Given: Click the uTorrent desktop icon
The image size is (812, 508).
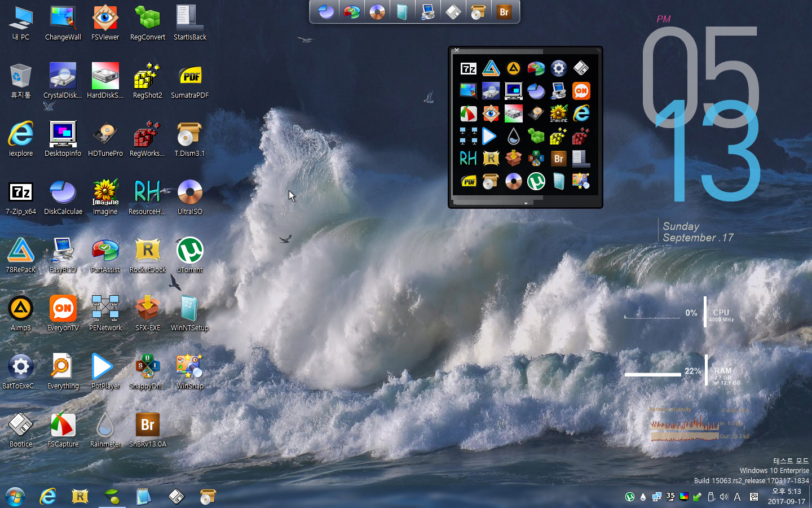Looking at the screenshot, I should pos(190,256).
